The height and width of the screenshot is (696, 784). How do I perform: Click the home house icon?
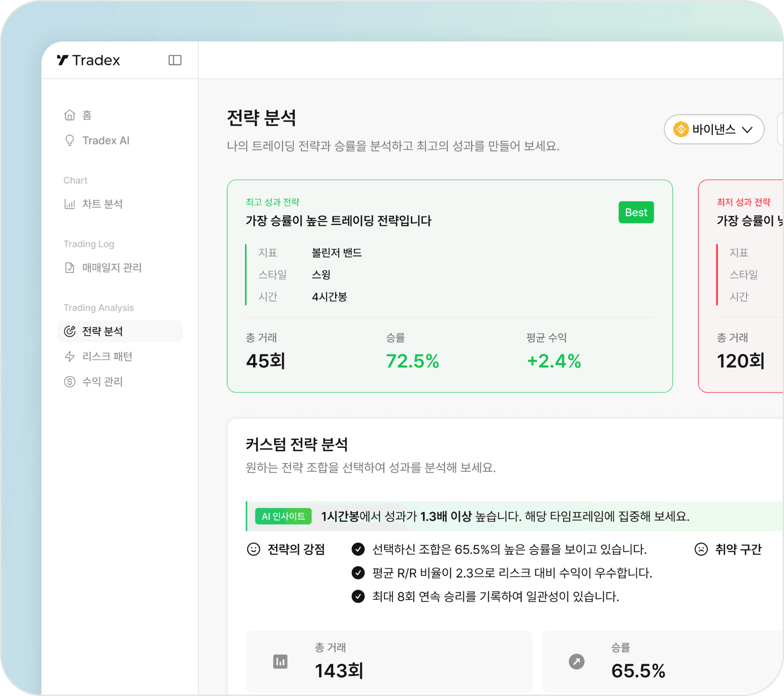point(69,115)
